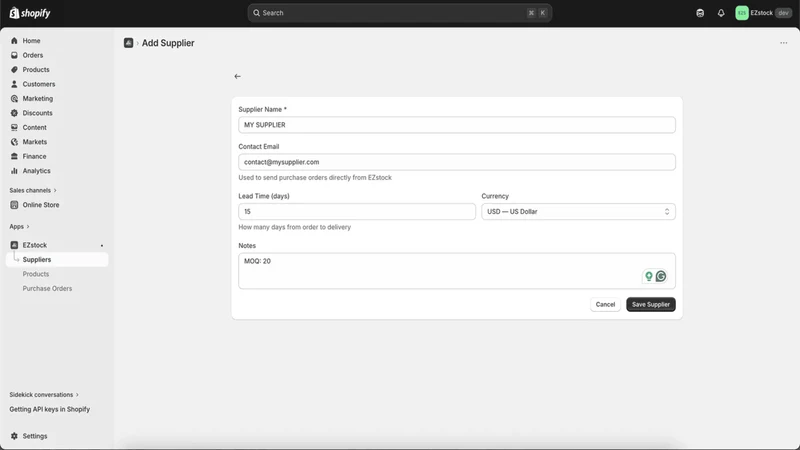Image resolution: width=800 pixels, height=450 pixels.
Task: Click into the Notes text area
Action: click(x=457, y=271)
